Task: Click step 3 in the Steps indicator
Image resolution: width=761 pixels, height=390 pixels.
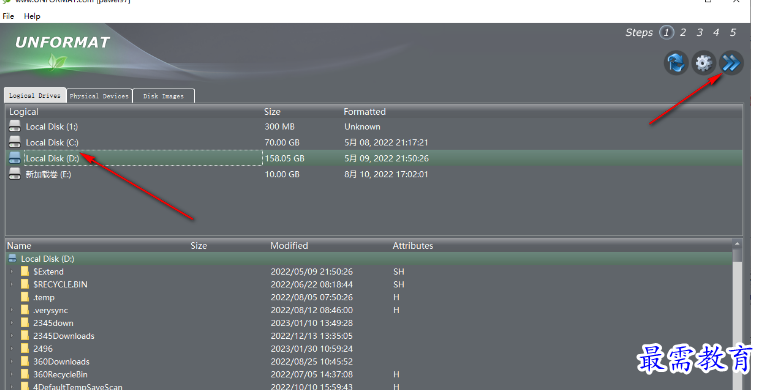Action: pyautogui.click(x=699, y=32)
